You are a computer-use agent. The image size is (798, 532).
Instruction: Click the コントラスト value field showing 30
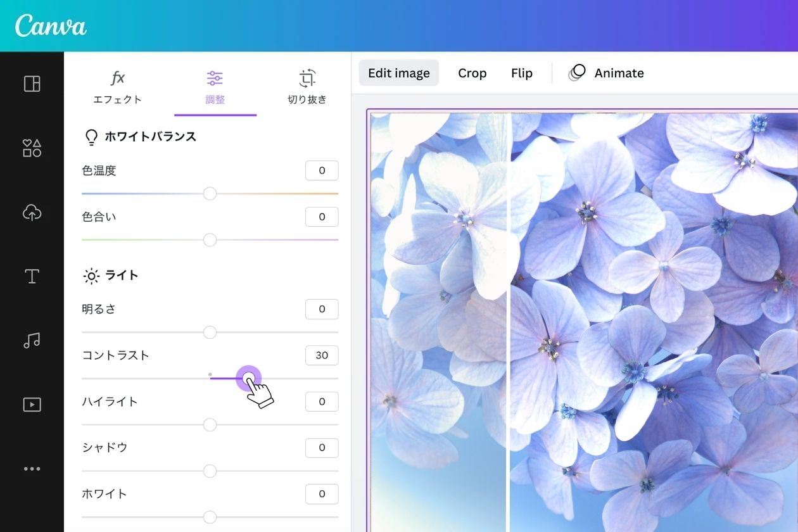tap(322, 355)
